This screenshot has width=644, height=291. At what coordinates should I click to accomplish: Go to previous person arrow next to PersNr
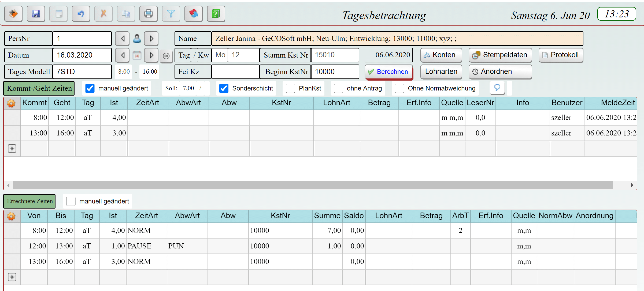pyautogui.click(x=122, y=39)
